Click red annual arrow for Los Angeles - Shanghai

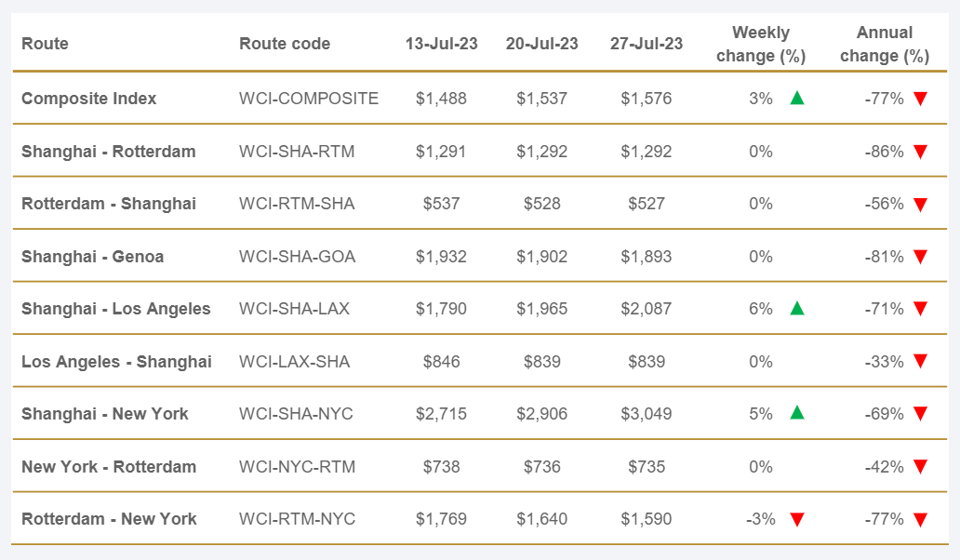pyautogui.click(x=920, y=362)
